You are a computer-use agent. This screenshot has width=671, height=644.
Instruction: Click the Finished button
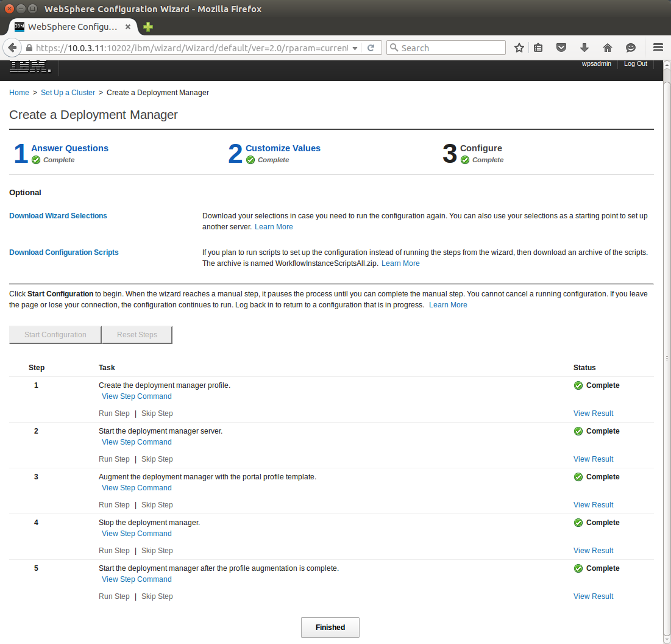[330, 628]
